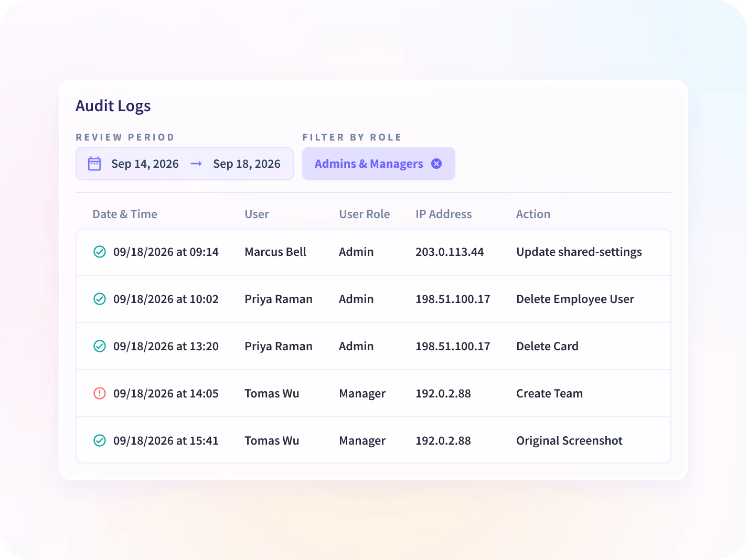Sort by the Date & Time column header
The image size is (747, 560).
click(x=125, y=214)
